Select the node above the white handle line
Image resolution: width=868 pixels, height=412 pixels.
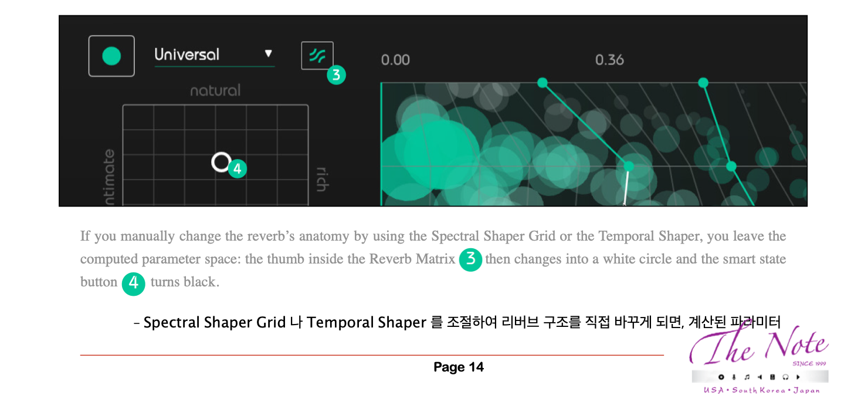(x=629, y=166)
